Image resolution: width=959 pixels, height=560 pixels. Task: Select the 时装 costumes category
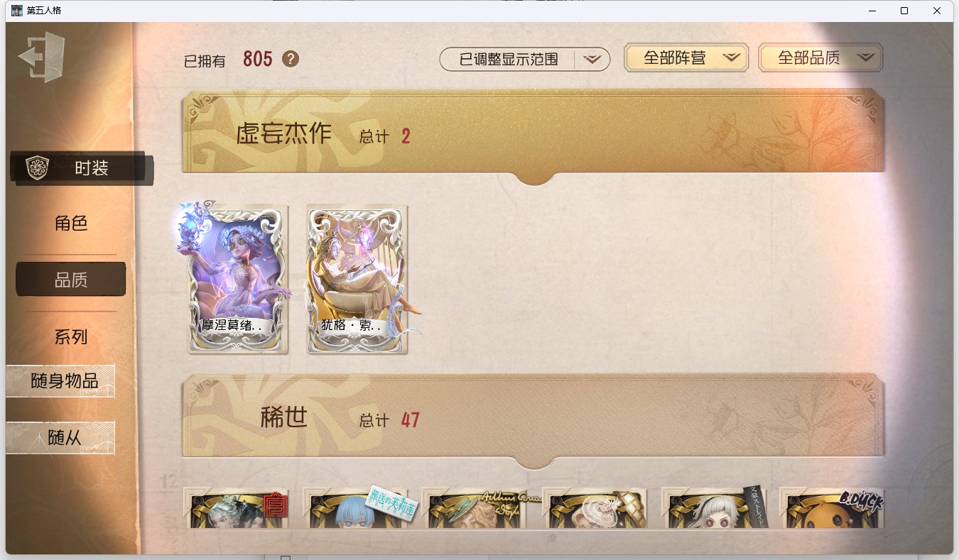coord(82,168)
